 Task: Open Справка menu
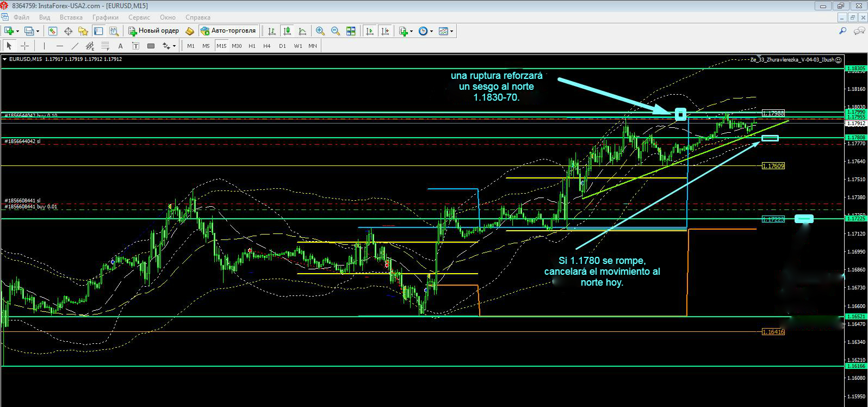(198, 17)
